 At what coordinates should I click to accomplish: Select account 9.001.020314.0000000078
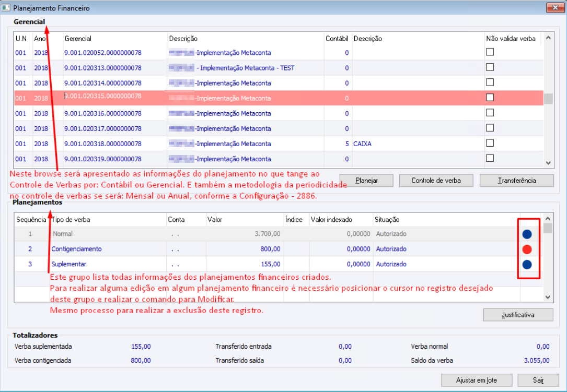103,83
